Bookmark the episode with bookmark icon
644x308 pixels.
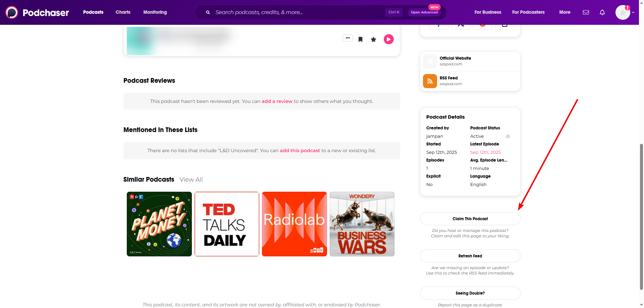click(360, 40)
